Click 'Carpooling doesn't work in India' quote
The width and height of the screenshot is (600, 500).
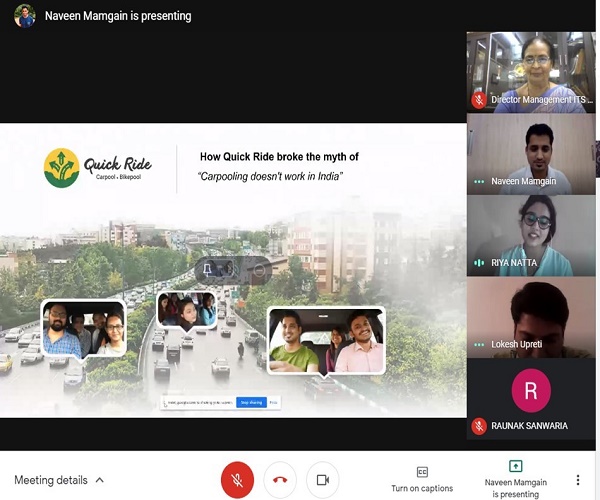click(270, 176)
